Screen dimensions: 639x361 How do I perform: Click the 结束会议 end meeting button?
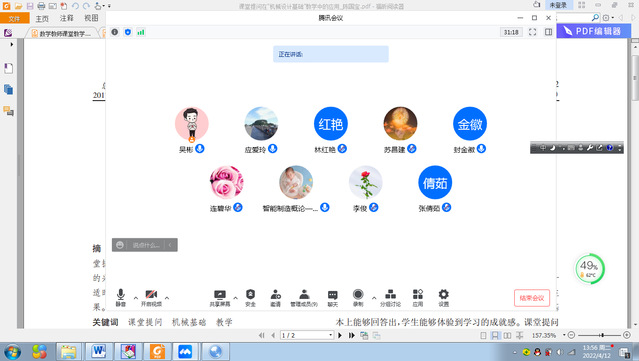tap(532, 298)
